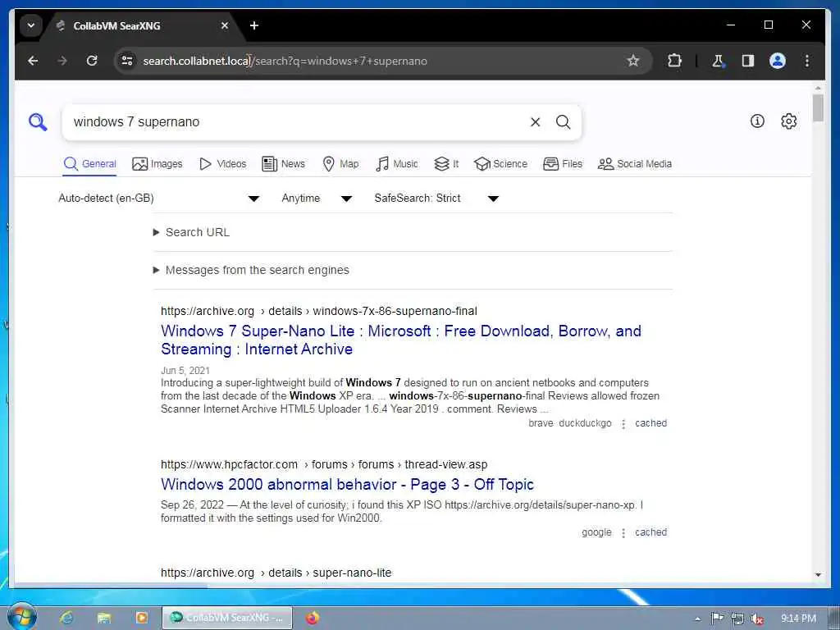Click the address bar URL
Image resolution: width=840 pixels, height=630 pixels.
pos(285,61)
